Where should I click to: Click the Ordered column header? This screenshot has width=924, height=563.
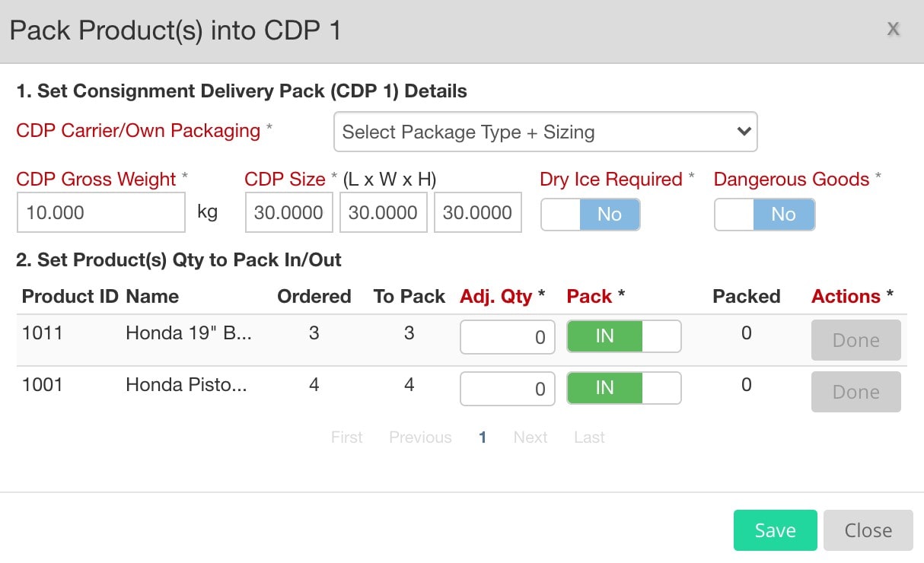click(314, 297)
